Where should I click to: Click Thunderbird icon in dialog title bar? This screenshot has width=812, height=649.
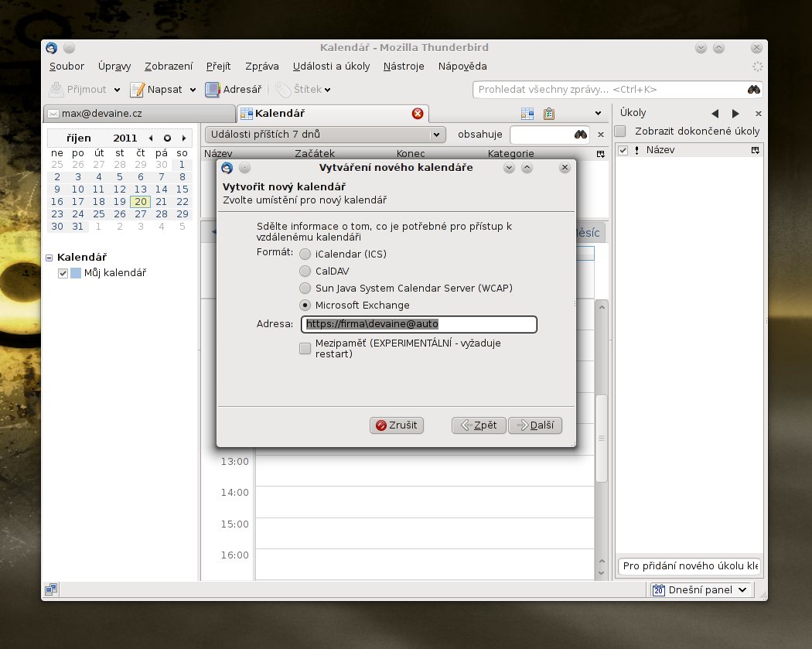pyautogui.click(x=227, y=168)
